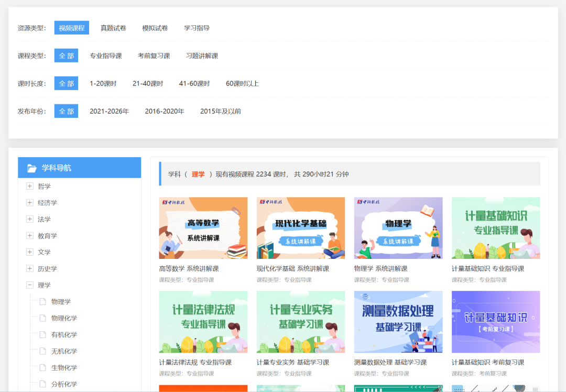Select 全部 under 课程类型

coord(66,56)
